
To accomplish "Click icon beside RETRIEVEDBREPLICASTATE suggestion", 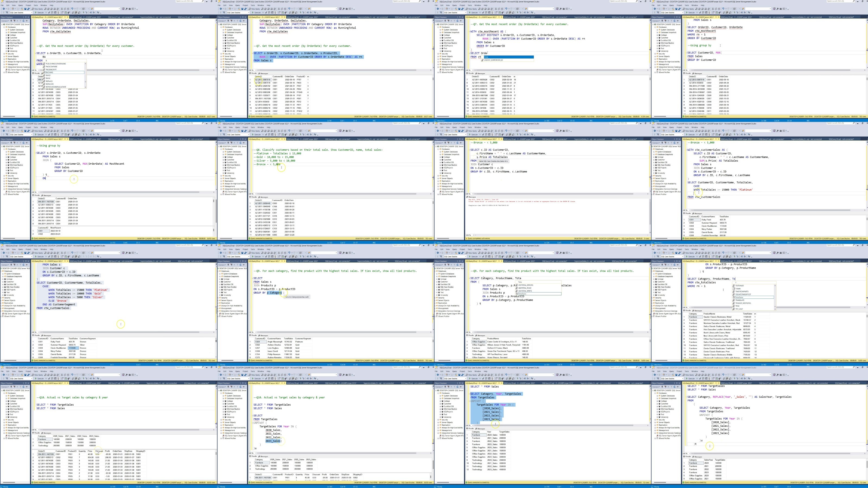I will [x=44, y=87].
